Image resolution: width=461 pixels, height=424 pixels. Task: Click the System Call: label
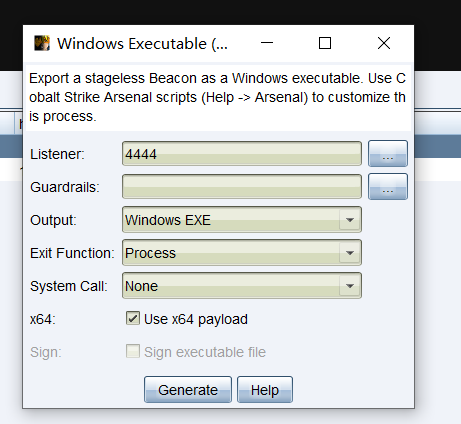coord(69,286)
